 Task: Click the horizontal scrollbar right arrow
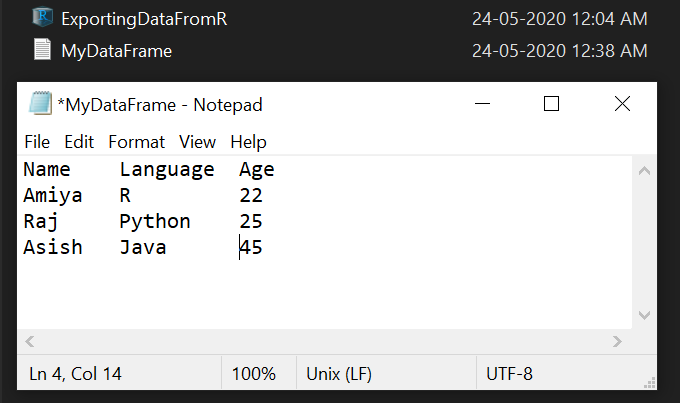coord(618,341)
